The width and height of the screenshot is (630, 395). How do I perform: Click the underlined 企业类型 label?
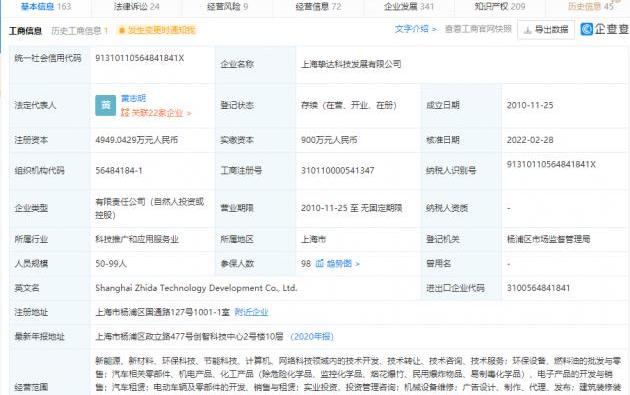pos(31,208)
